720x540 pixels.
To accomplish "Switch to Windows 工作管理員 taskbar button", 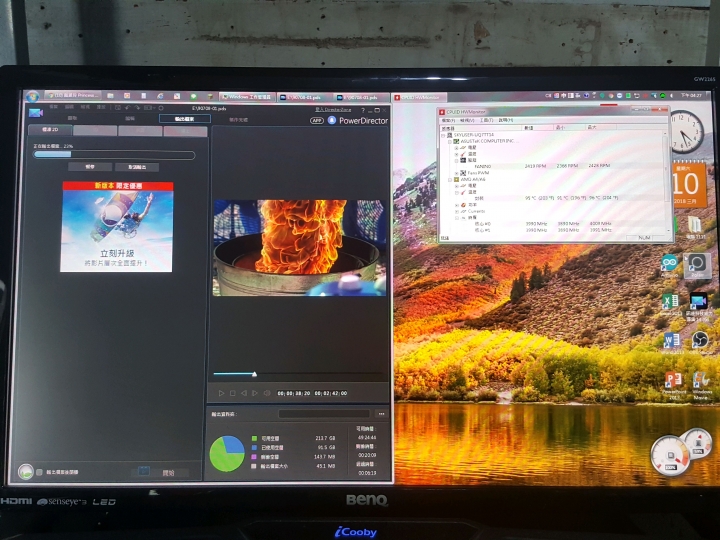I will (x=247, y=97).
